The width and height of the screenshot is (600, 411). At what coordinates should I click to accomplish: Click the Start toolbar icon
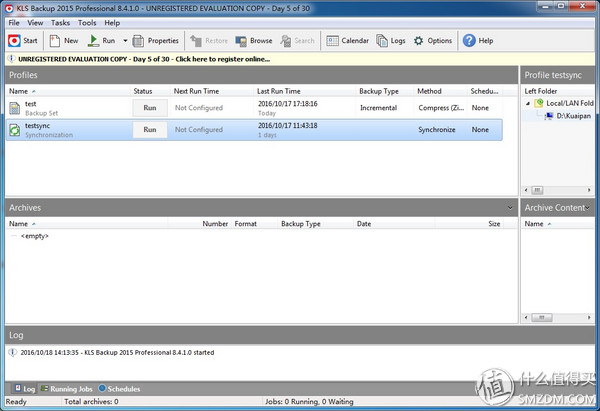pyautogui.click(x=23, y=41)
